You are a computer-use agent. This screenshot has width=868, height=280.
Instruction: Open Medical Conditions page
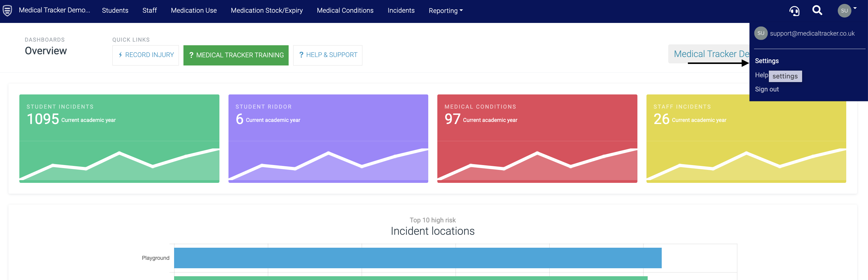(x=345, y=11)
